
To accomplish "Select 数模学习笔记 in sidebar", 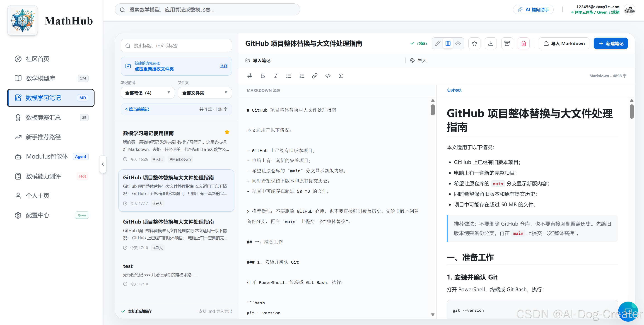I will [51, 98].
